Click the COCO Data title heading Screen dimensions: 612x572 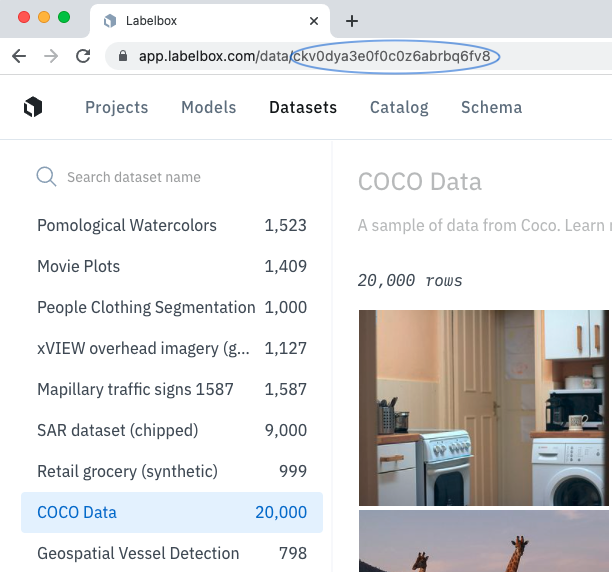pyautogui.click(x=420, y=182)
